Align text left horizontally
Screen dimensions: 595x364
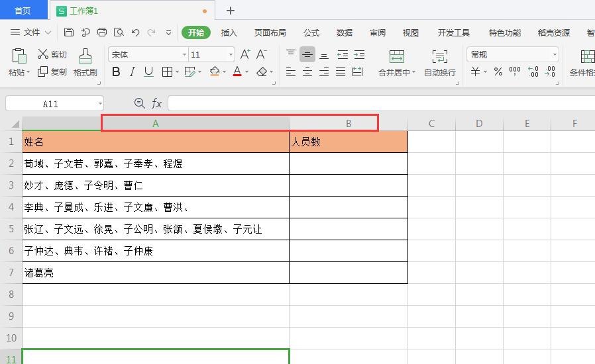(291, 71)
